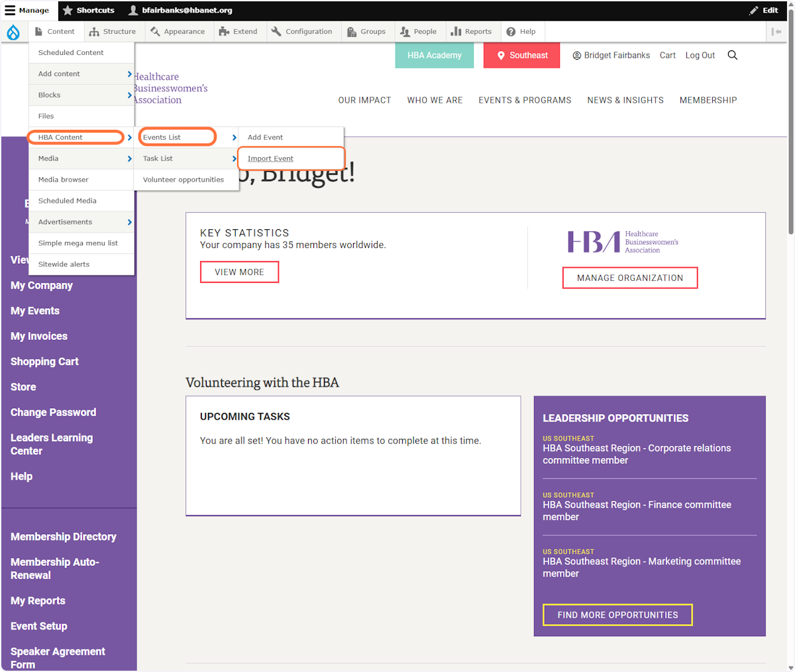Expand the Media submenu chevron
The width and height of the screenshot is (795, 672).
coord(131,158)
